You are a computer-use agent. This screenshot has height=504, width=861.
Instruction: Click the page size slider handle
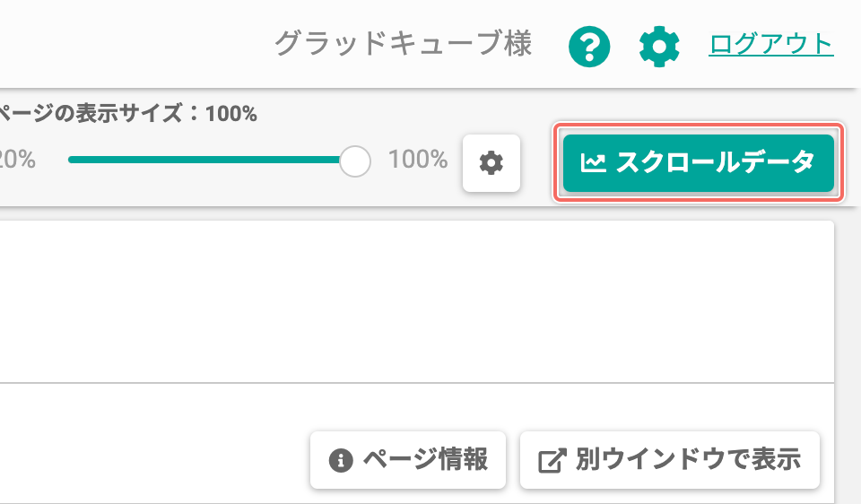pos(355,161)
